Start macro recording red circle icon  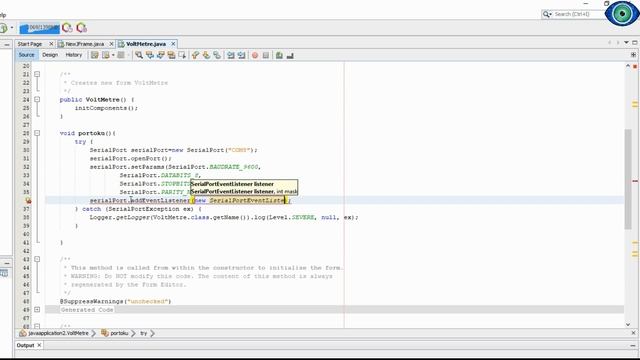pyautogui.click(x=255, y=55)
